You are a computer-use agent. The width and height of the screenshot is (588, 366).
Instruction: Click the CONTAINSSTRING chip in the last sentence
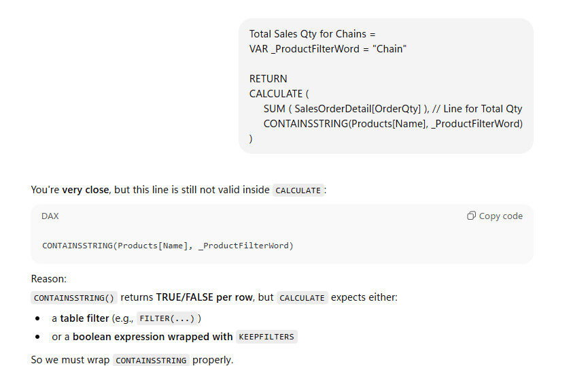point(151,360)
